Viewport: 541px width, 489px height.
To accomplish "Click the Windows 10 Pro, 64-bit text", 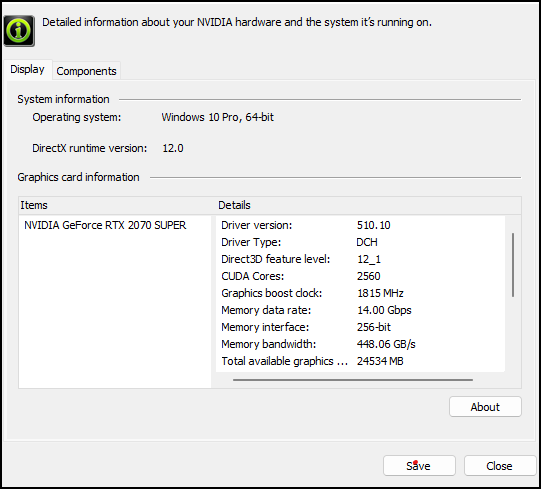I will tap(217, 117).
